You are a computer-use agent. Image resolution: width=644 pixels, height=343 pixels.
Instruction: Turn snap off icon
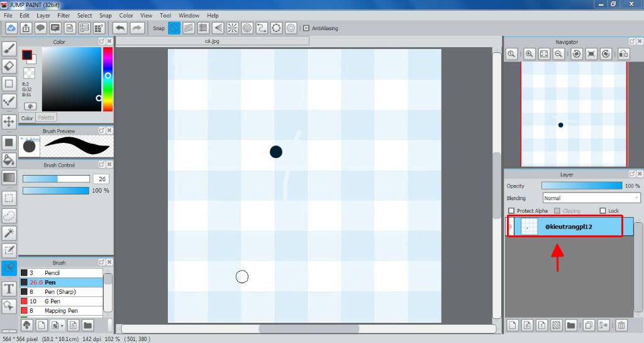pyautogui.click(x=174, y=28)
